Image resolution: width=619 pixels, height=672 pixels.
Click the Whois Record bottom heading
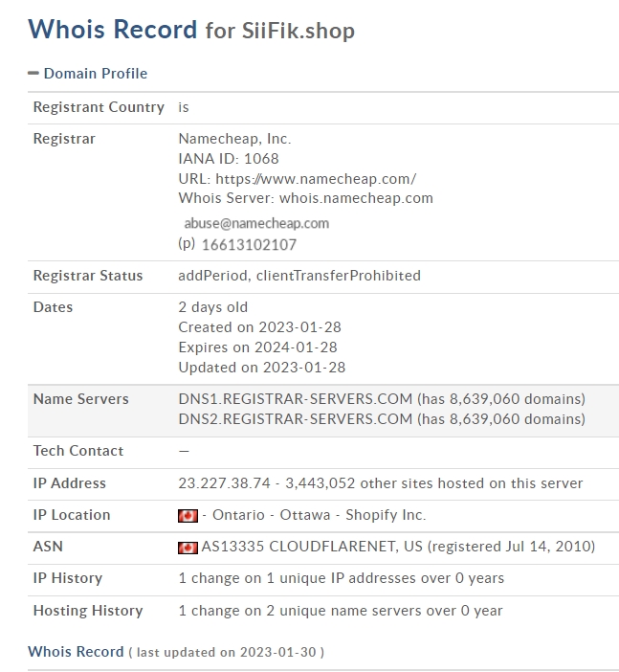(x=76, y=652)
